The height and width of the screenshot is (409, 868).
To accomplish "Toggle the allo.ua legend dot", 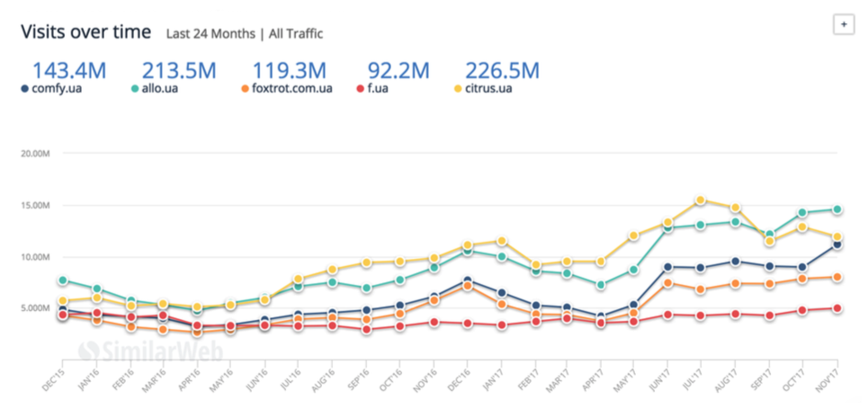I will click(134, 89).
